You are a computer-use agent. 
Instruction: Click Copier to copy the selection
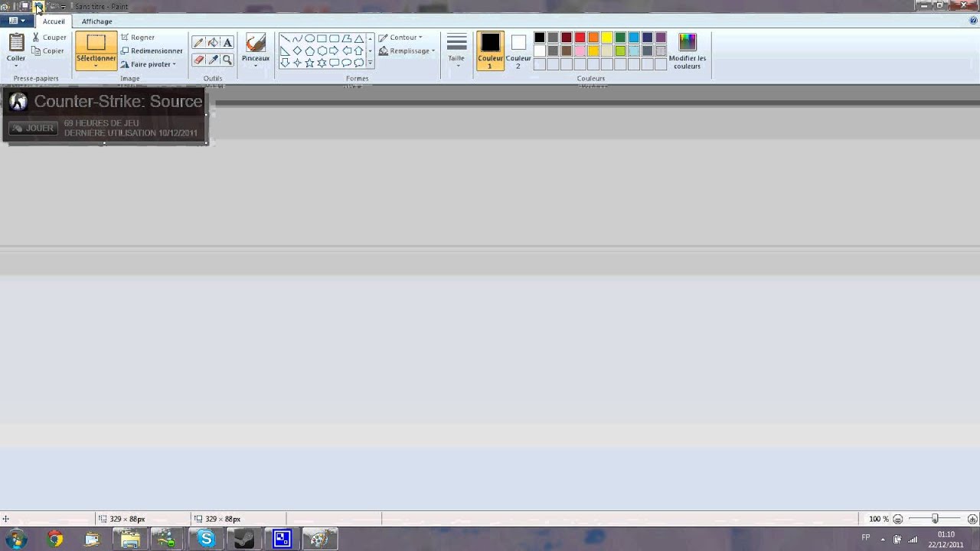pos(48,51)
